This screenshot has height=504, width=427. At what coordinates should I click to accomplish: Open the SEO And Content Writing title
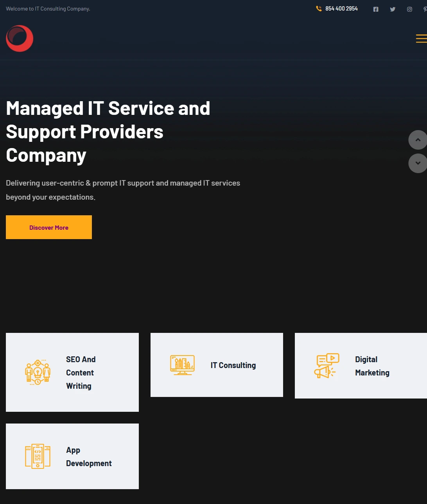[81, 372]
